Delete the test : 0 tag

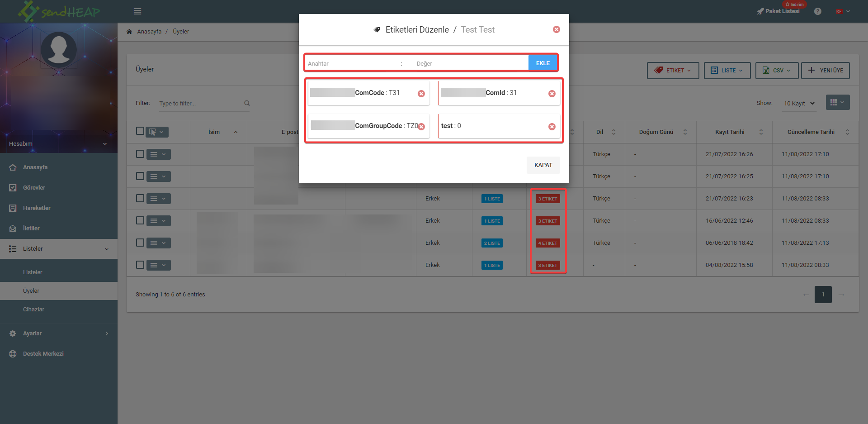[x=552, y=127]
